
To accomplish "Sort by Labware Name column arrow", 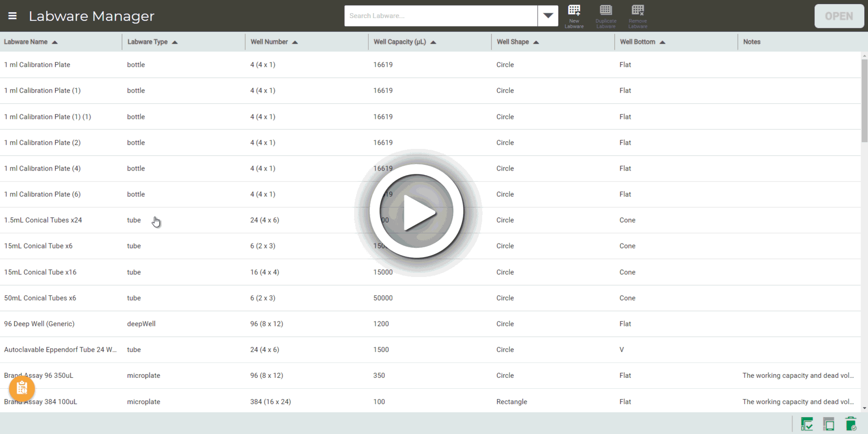I will pyautogui.click(x=55, y=42).
